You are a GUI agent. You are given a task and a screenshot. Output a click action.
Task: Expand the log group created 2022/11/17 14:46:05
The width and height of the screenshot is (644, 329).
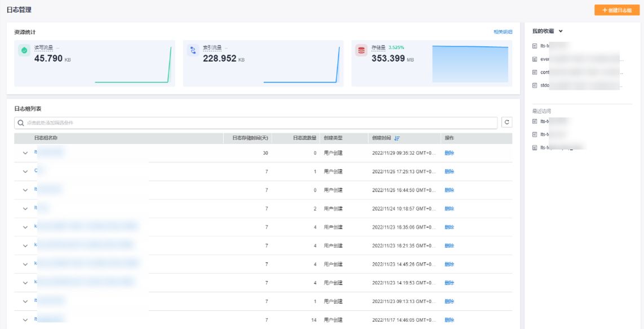(x=25, y=320)
